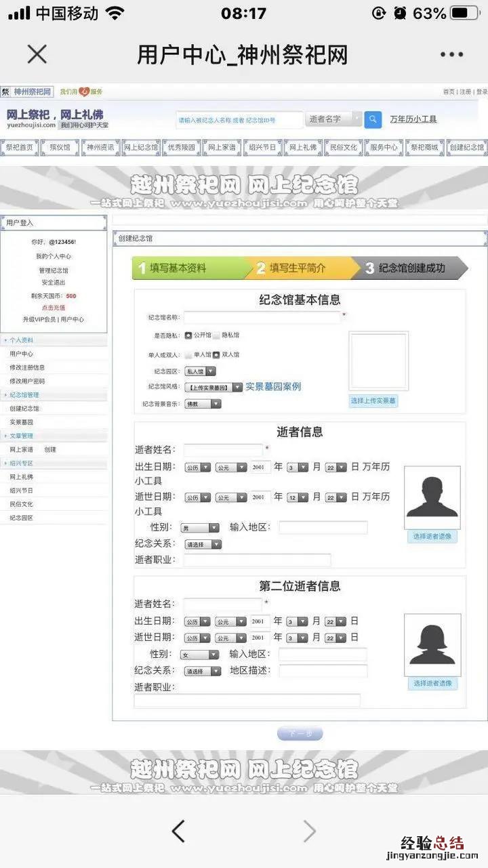The image size is (488, 868).
Task: Open the 网上纪念馆 navigation tab
Action: 140,147
